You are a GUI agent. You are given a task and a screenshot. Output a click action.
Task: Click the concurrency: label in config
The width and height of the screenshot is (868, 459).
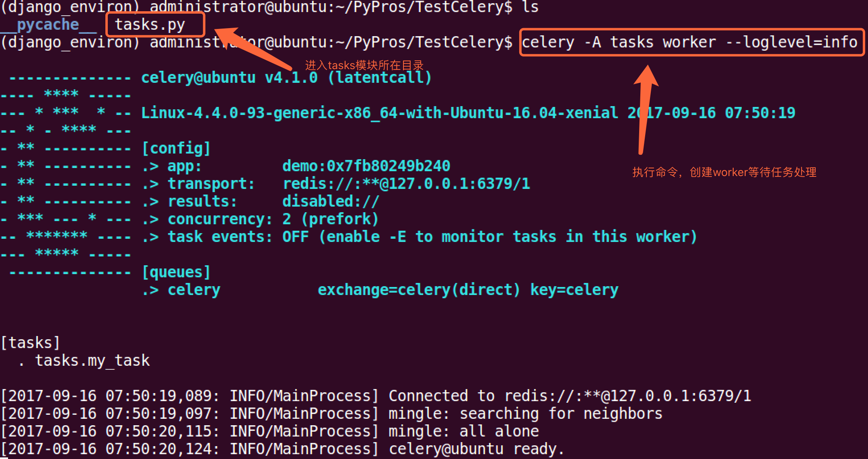click(220, 219)
